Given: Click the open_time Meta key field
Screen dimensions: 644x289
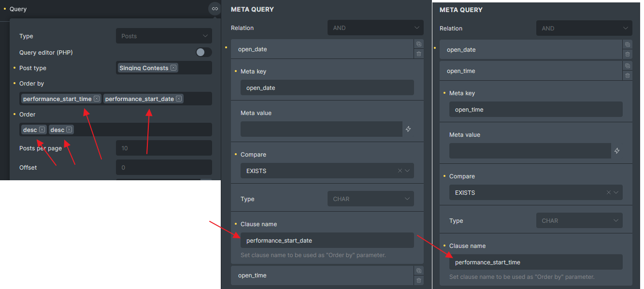Looking at the screenshot, I should click(x=535, y=109).
